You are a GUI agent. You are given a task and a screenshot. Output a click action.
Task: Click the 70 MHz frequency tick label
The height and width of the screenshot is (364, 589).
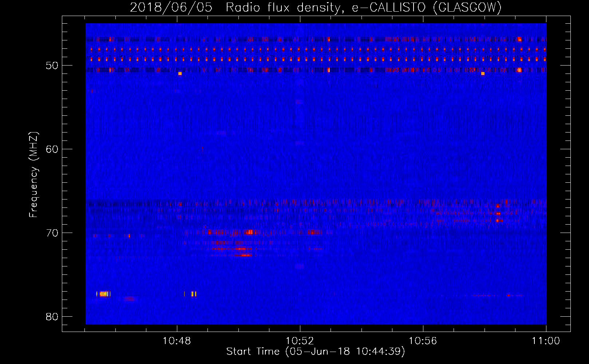pyautogui.click(x=52, y=233)
